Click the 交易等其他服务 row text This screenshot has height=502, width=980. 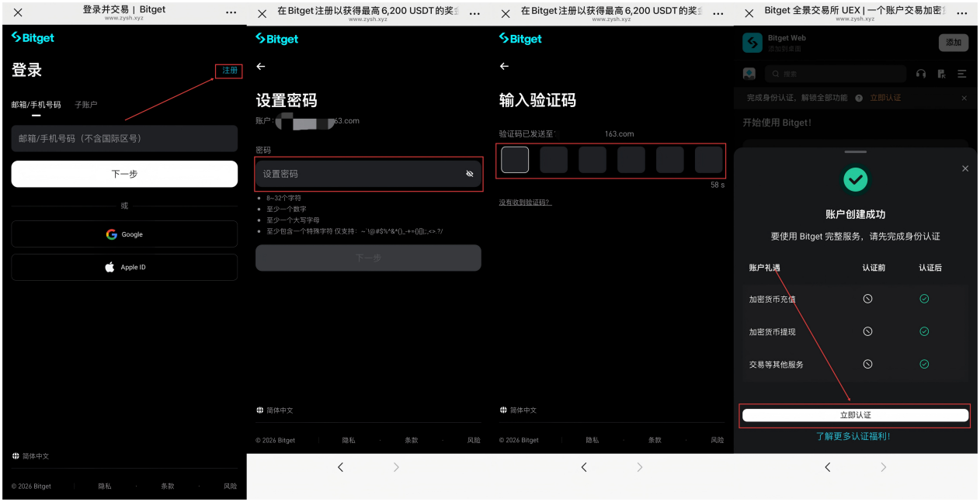point(776,364)
